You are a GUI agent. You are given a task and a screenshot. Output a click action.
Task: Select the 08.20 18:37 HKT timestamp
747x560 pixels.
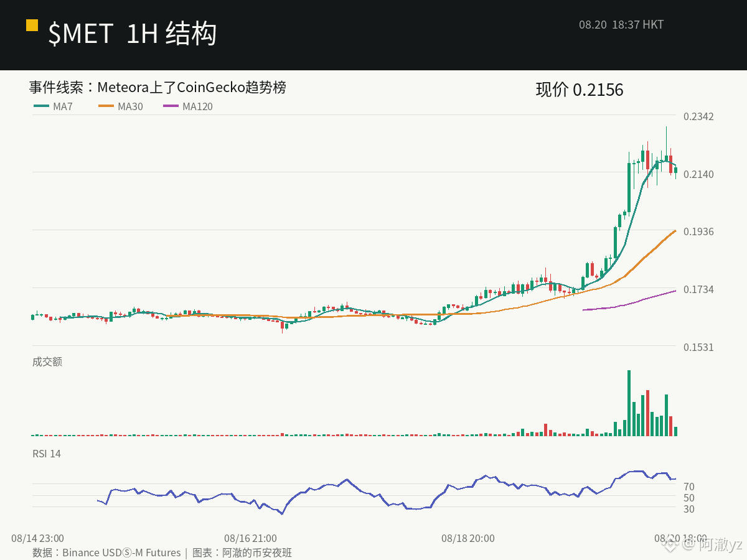click(621, 25)
